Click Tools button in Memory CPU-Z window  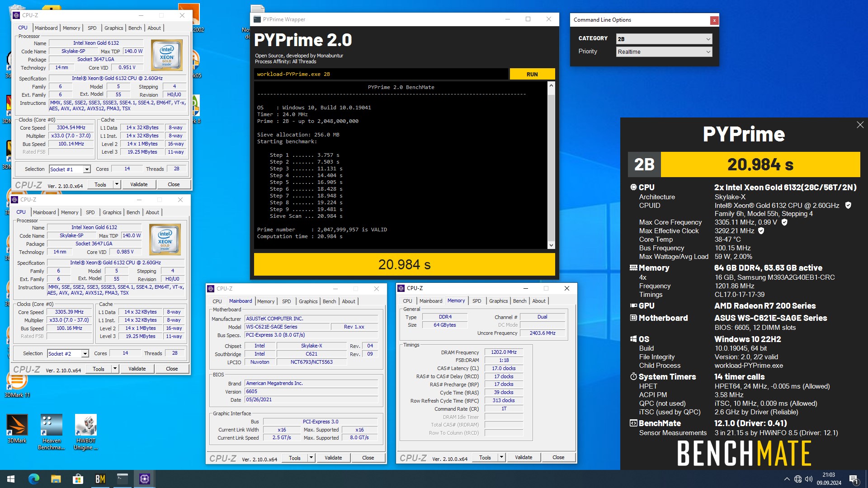click(485, 457)
